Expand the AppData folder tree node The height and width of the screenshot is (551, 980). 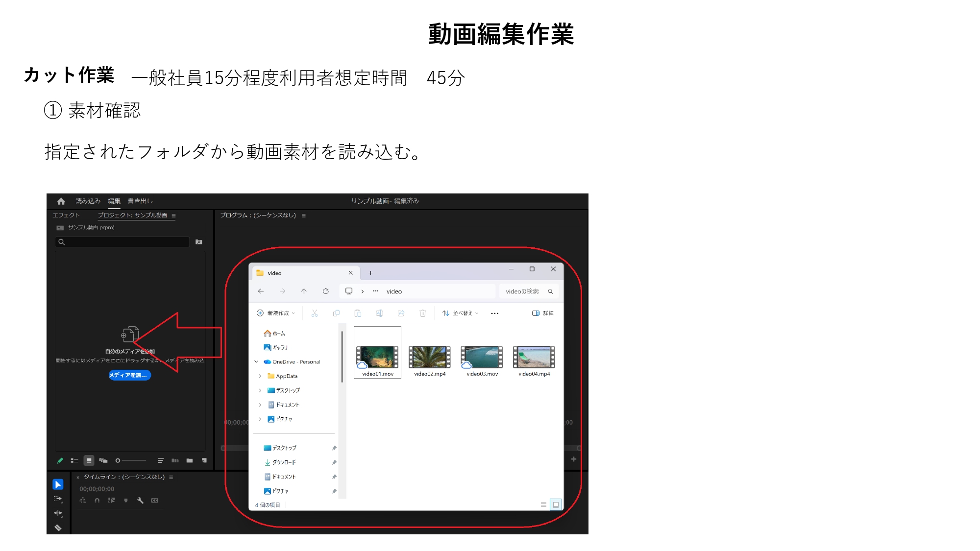260,376
